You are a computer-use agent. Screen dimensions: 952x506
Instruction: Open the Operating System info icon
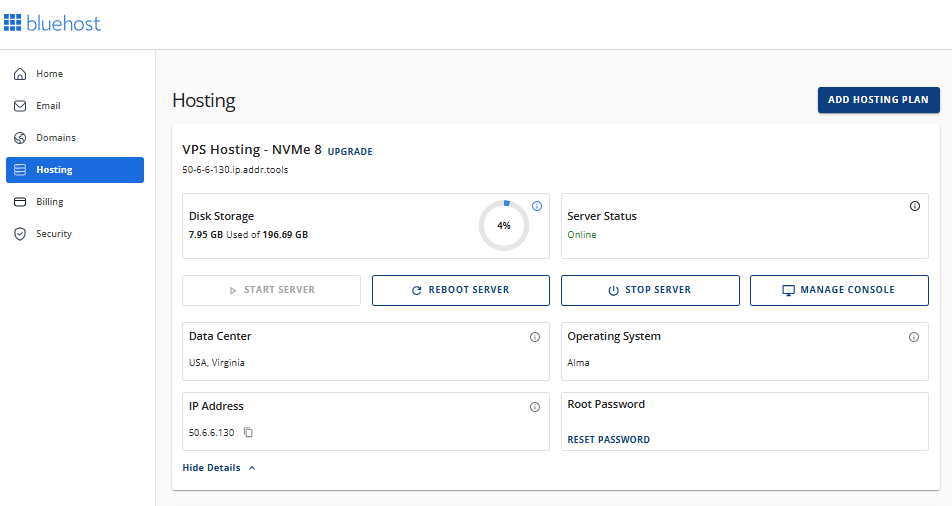point(914,337)
